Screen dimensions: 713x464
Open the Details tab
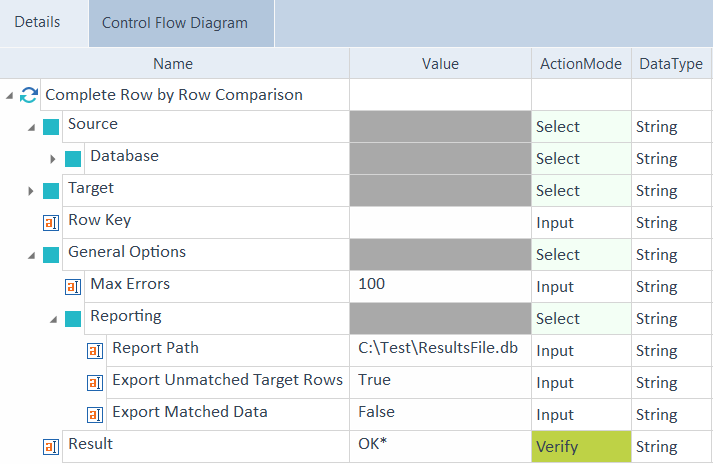tap(38, 22)
